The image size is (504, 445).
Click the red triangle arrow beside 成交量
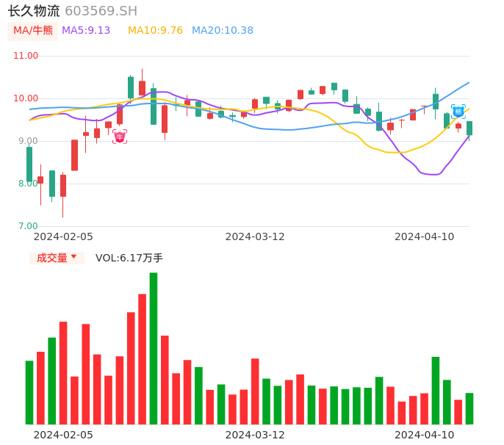click(73, 257)
